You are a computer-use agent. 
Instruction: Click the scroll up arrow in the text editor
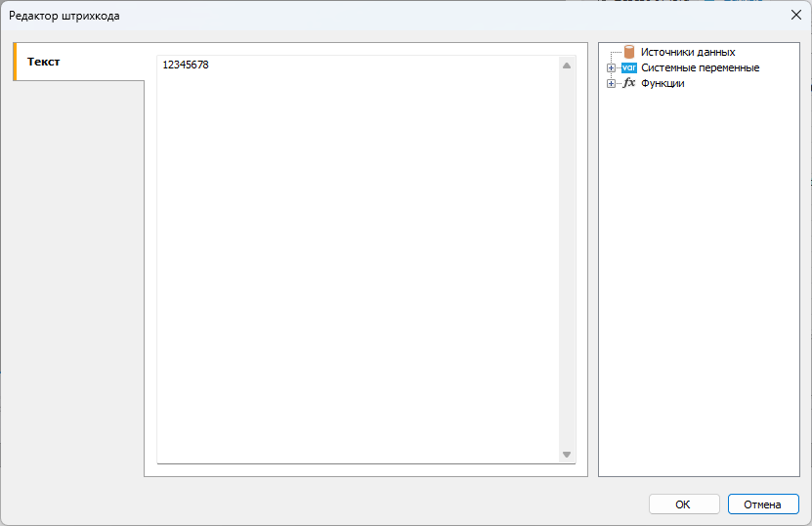click(x=567, y=66)
